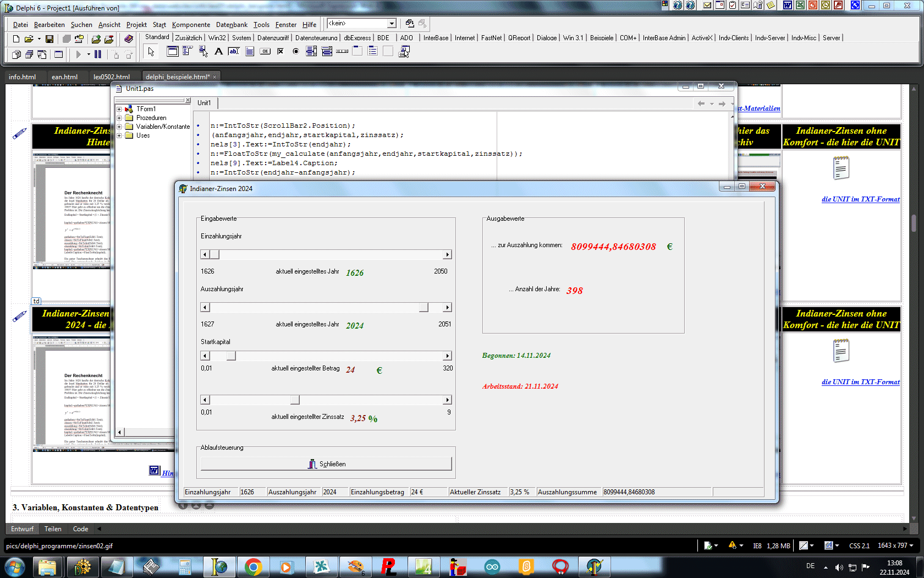Image resolution: width=924 pixels, height=578 pixels.
Task: Click the Open file folder icon
Action: pos(29,39)
